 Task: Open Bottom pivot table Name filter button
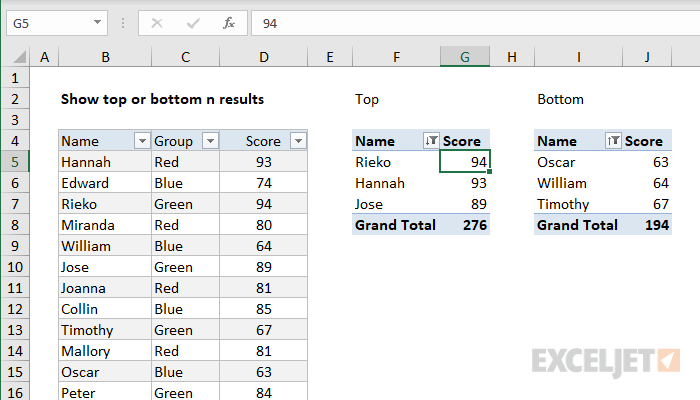click(614, 142)
